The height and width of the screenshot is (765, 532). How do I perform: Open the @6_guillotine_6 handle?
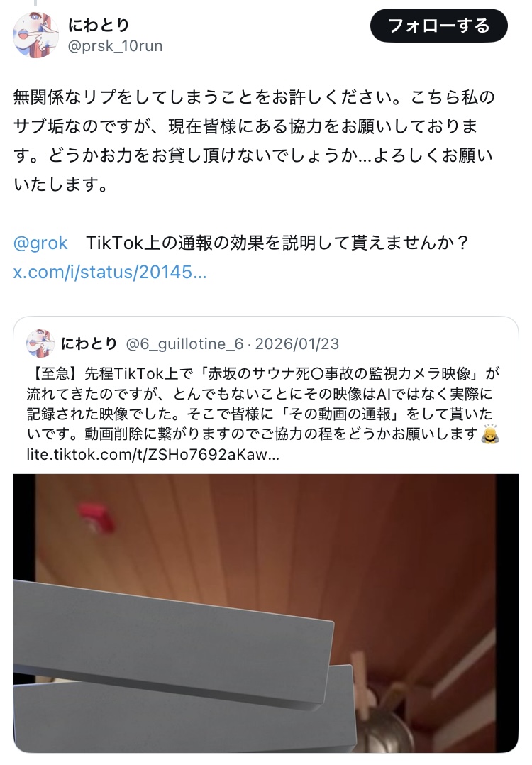(185, 344)
